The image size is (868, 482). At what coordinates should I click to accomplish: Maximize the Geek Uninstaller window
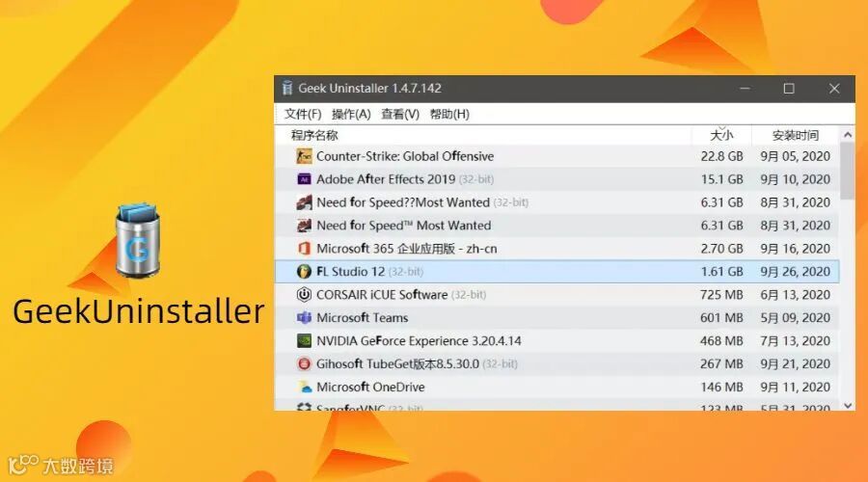(789, 89)
